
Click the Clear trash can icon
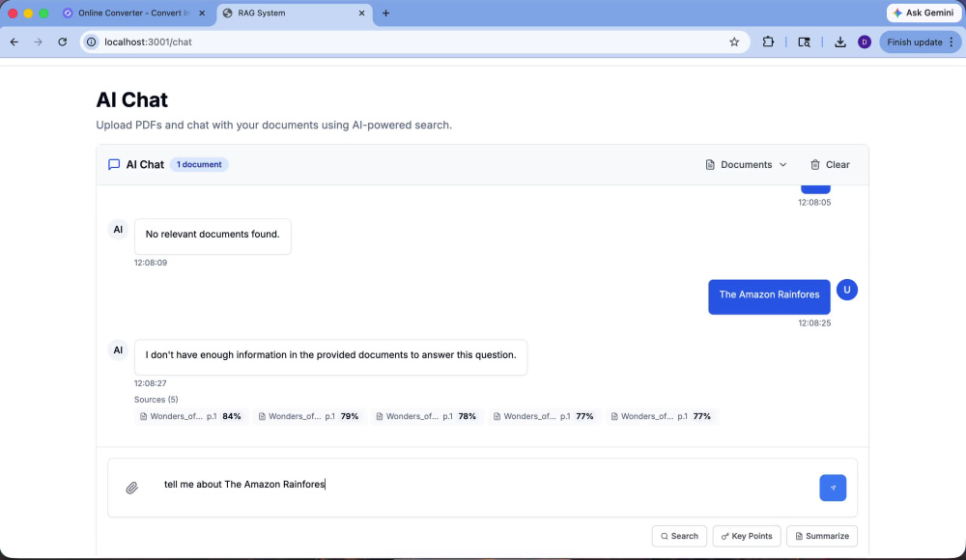click(x=815, y=164)
